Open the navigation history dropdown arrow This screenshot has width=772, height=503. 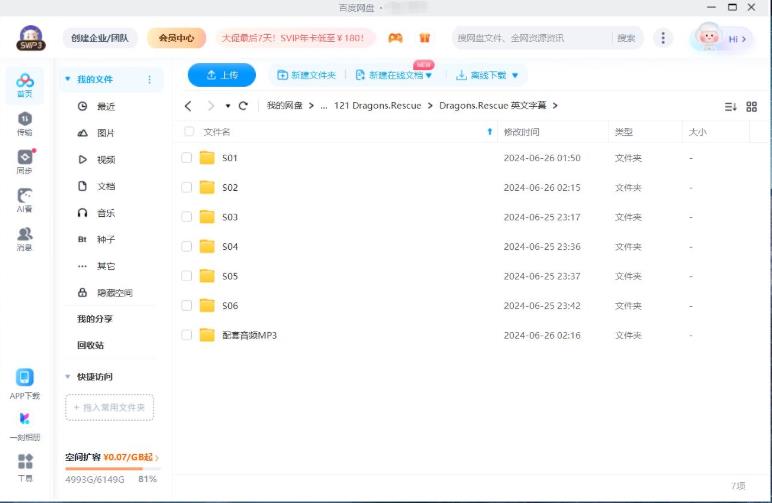(227, 106)
